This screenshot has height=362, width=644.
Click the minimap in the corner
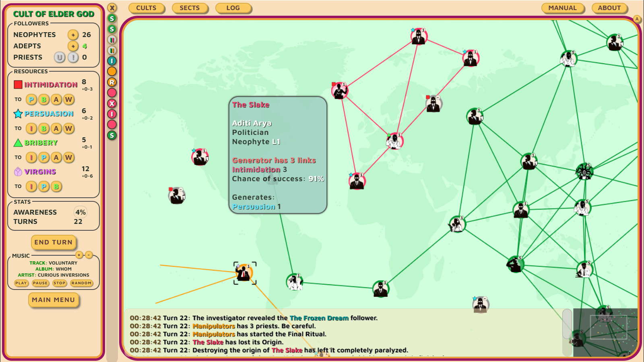pos(605,332)
